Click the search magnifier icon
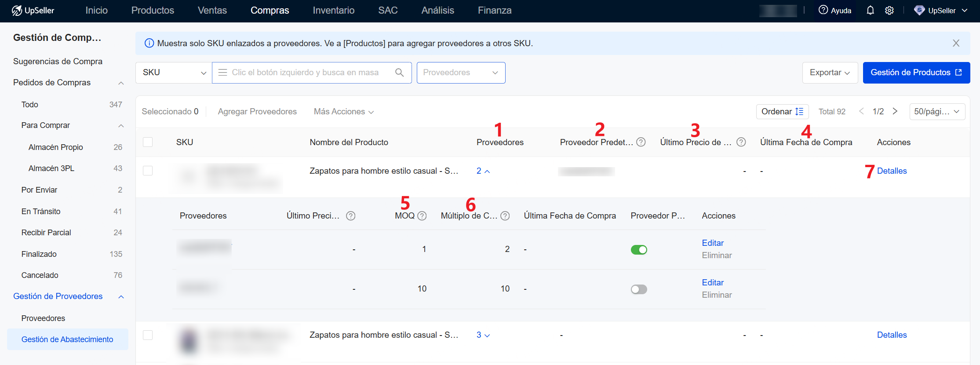Viewport: 980px width, 365px height. click(x=399, y=73)
